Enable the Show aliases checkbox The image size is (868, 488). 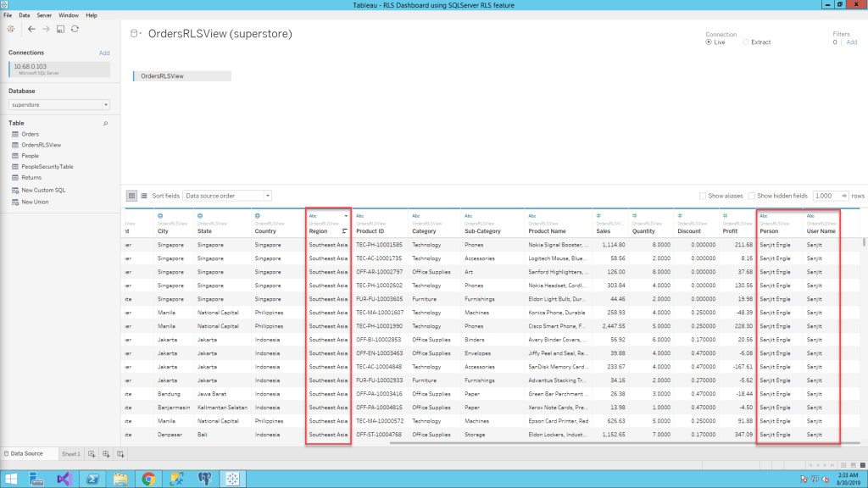(x=703, y=196)
